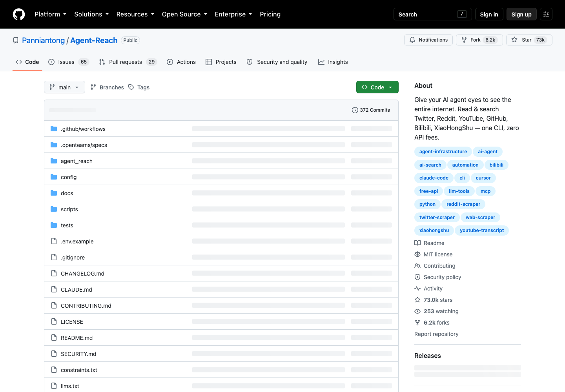Open the Branches link
Viewport: 565px width, 392px height.
[x=107, y=87]
